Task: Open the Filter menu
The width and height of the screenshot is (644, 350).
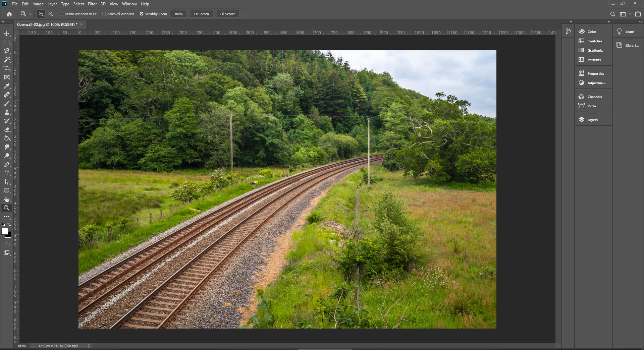Action: click(x=92, y=4)
